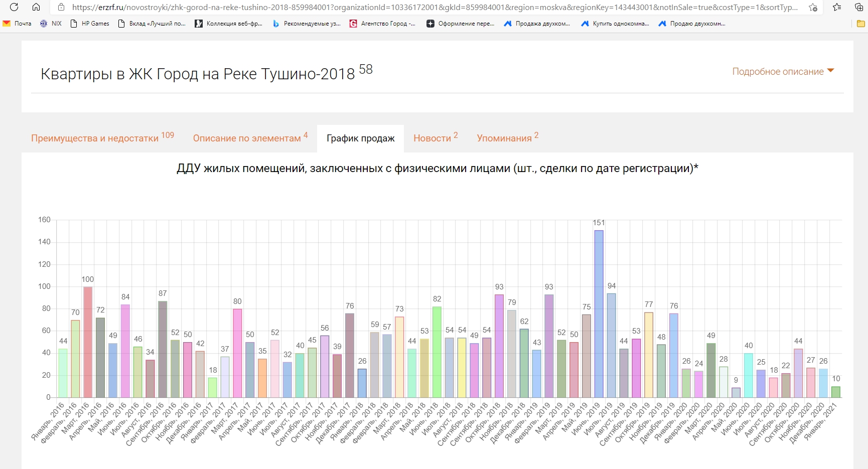Click the browser refresh button

tap(14, 7)
